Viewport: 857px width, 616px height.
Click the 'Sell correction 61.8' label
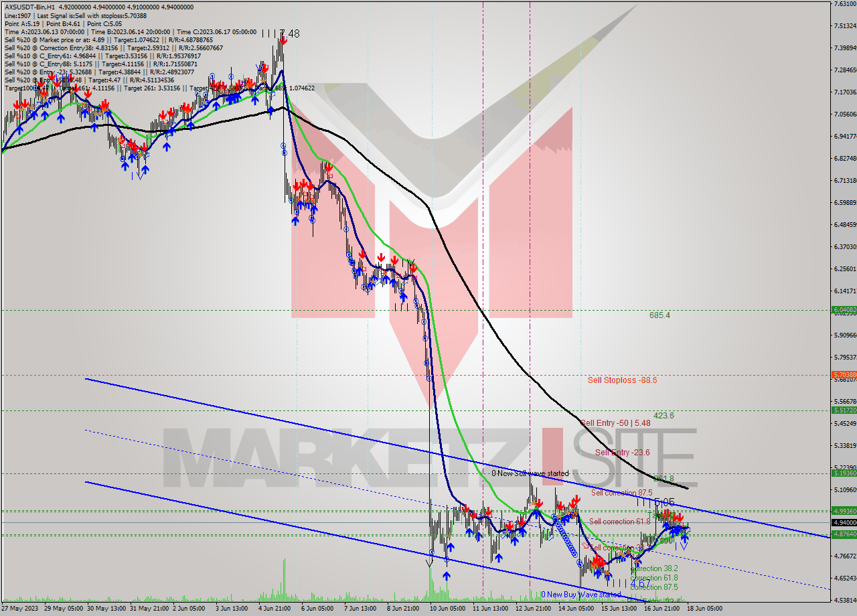click(620, 522)
